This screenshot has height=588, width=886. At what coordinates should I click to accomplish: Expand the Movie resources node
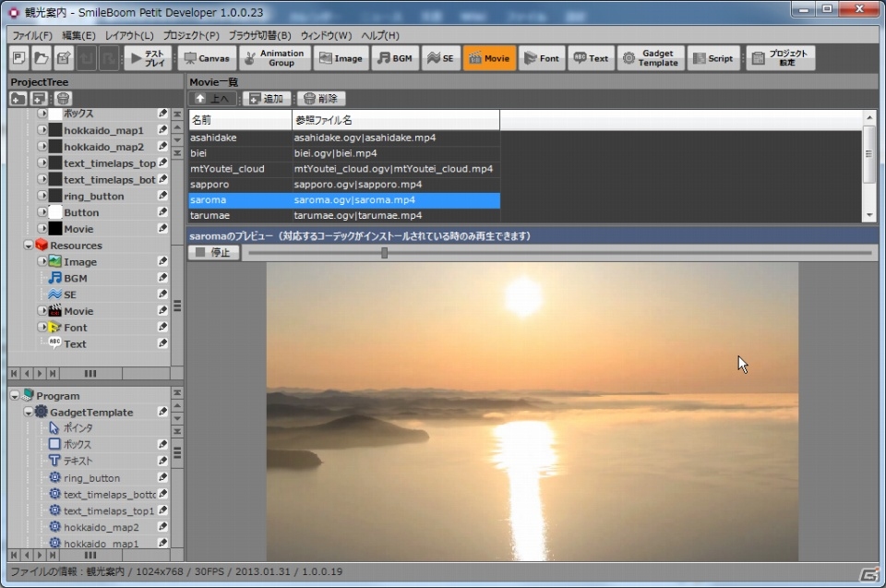(42, 310)
